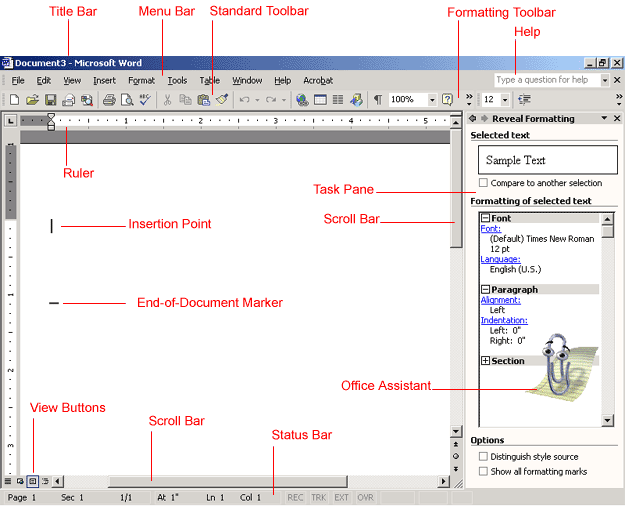
Task: Click the Type a question for help box
Action: coord(546,80)
